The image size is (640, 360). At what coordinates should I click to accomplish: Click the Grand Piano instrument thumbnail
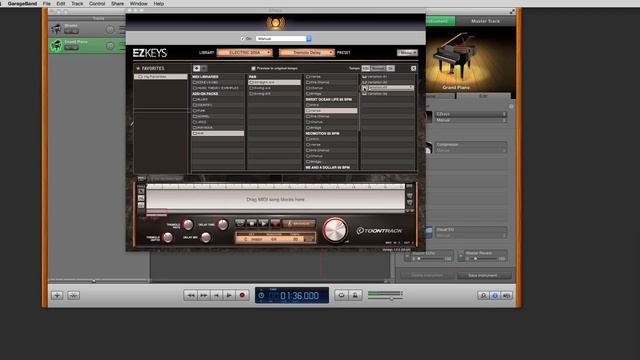(x=471, y=60)
